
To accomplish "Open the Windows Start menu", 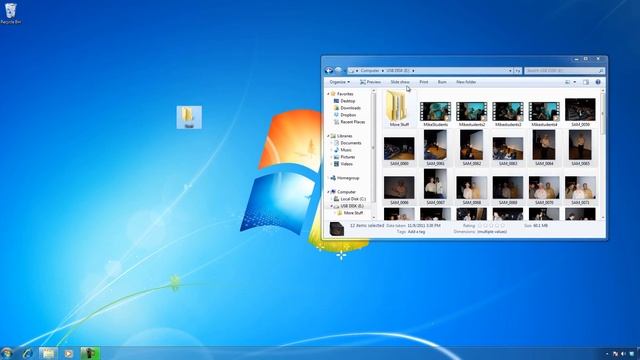I will pyautogui.click(x=7, y=353).
